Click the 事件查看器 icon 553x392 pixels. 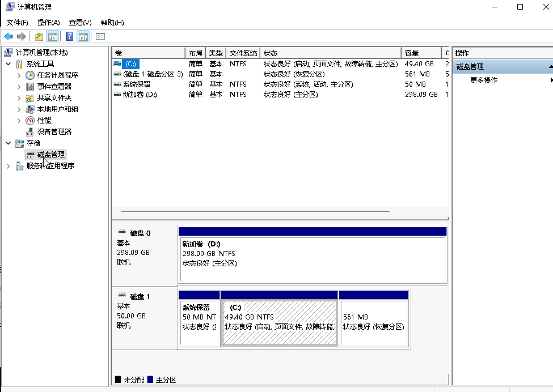tap(30, 86)
